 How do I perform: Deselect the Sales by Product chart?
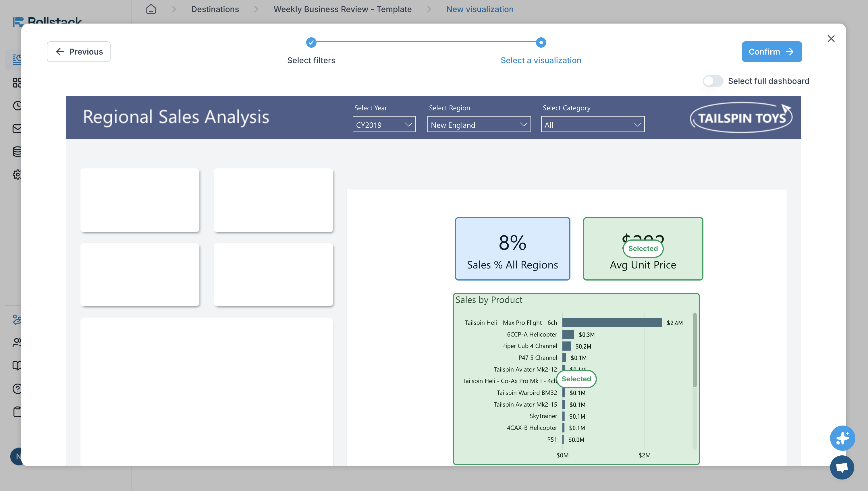pos(576,379)
